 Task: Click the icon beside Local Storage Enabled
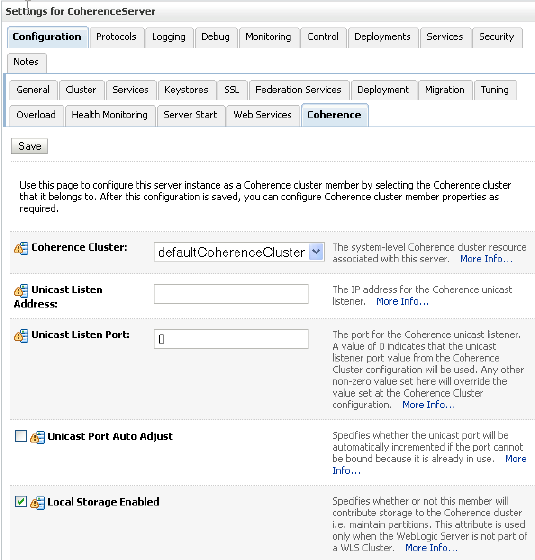tap(37, 503)
